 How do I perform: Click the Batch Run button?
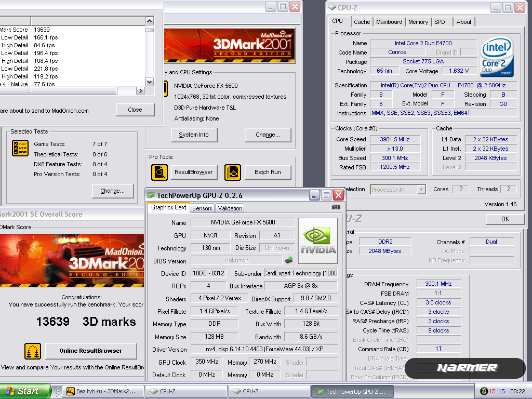pos(268,172)
